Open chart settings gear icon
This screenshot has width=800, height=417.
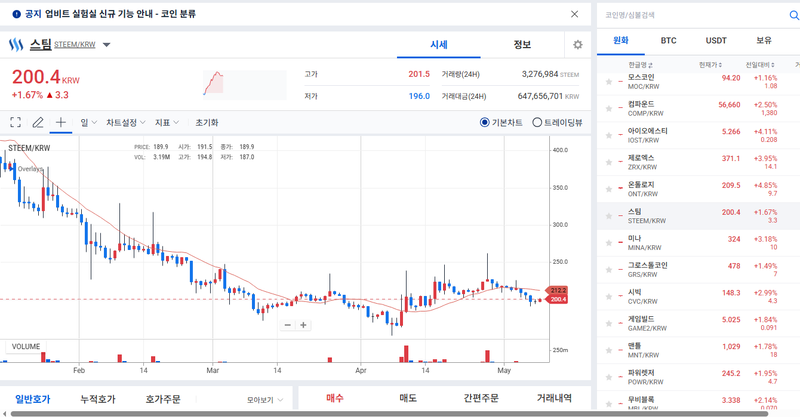click(578, 45)
